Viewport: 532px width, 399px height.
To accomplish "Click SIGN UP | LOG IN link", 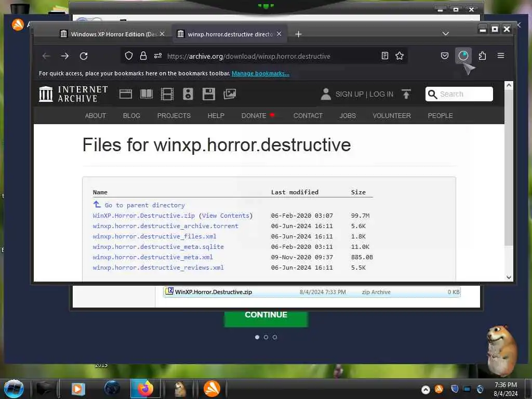I will 364,95.
